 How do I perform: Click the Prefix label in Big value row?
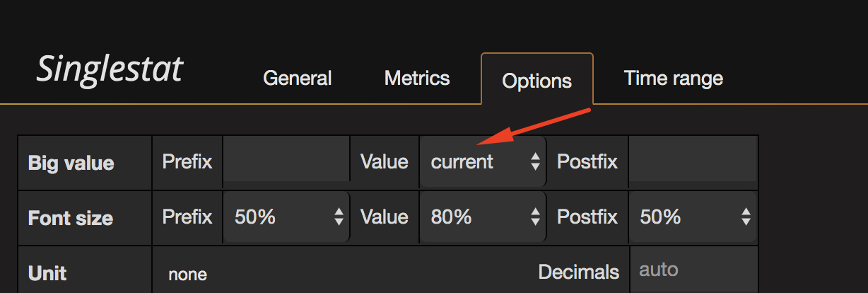[187, 161]
